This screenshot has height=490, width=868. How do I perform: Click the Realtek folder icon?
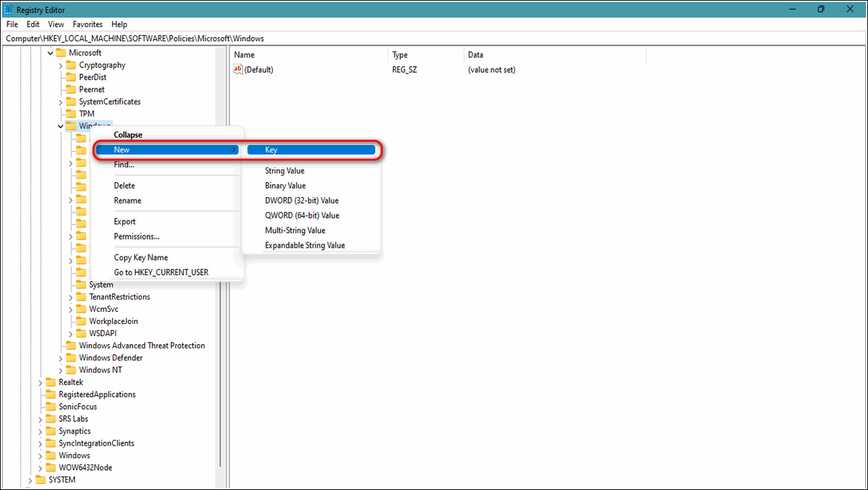point(51,383)
